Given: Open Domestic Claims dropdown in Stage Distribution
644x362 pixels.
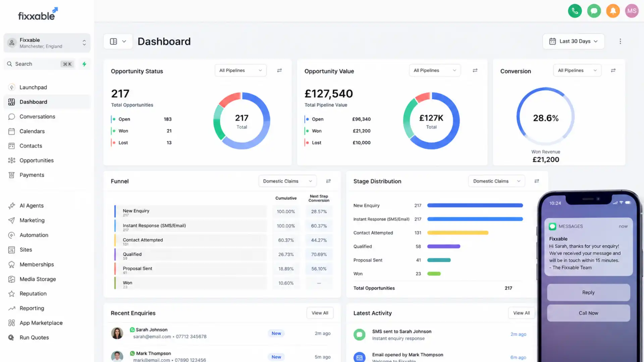Looking at the screenshot, I should click(x=496, y=181).
